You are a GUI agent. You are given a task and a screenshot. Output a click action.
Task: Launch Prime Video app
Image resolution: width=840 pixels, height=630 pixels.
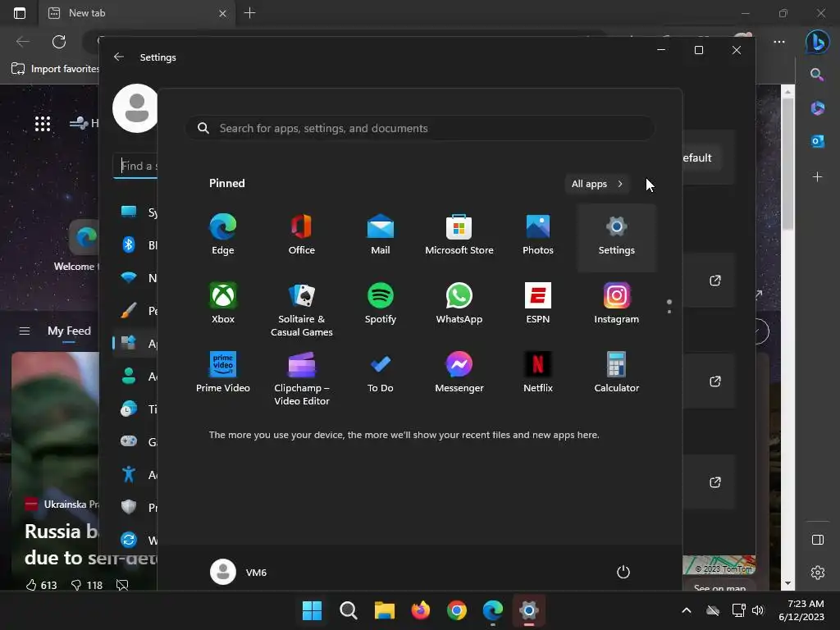[x=223, y=373]
